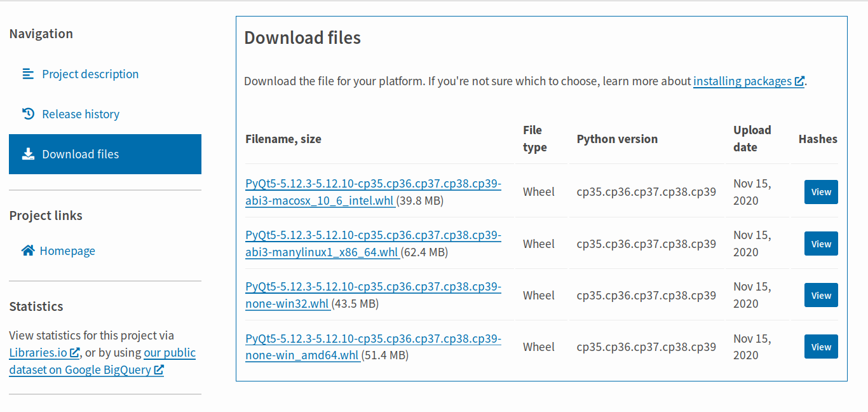Click the Homepage house icon
This screenshot has height=412, width=868.
click(28, 251)
